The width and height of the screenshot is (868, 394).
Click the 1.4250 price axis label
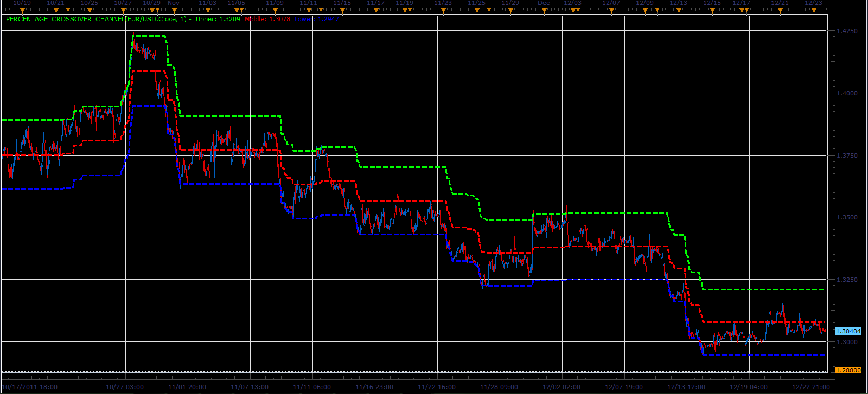[847, 31]
